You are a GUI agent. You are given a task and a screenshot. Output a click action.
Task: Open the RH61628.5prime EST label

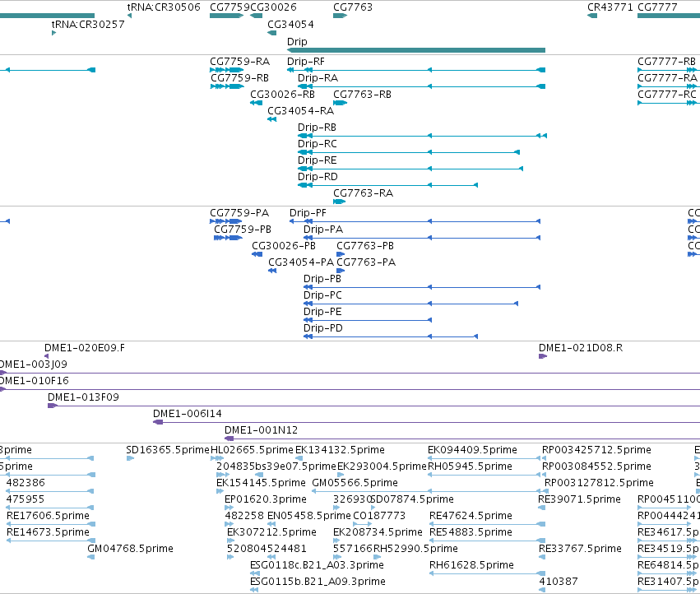(x=472, y=565)
